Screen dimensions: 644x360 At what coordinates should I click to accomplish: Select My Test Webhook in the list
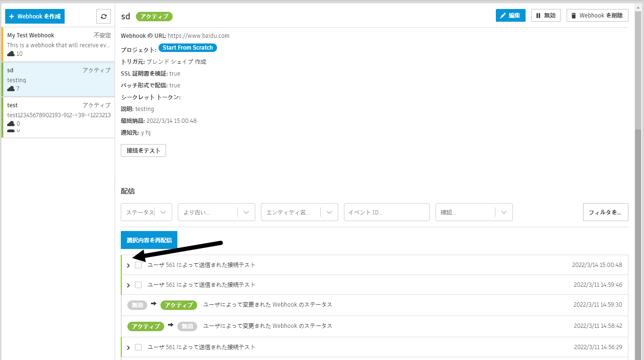click(x=58, y=44)
